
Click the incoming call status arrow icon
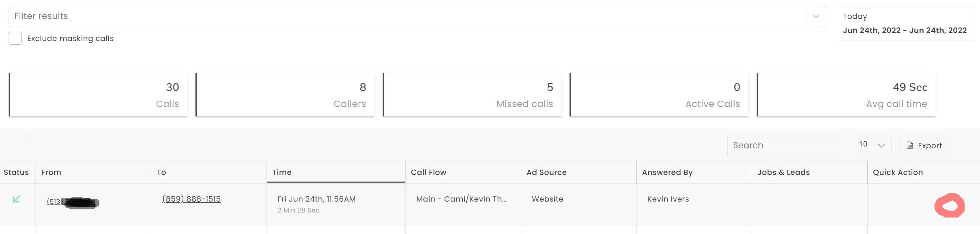(16, 199)
